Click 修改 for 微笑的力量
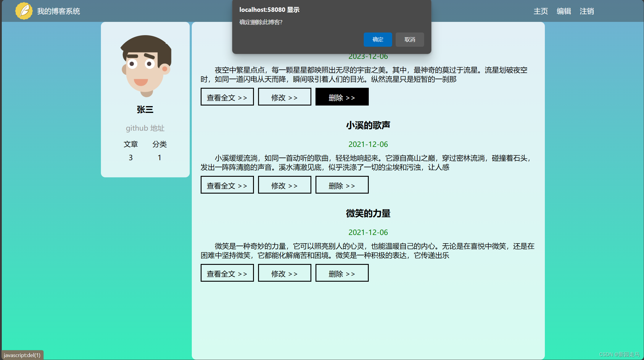This screenshot has width=644, height=360. (284, 273)
